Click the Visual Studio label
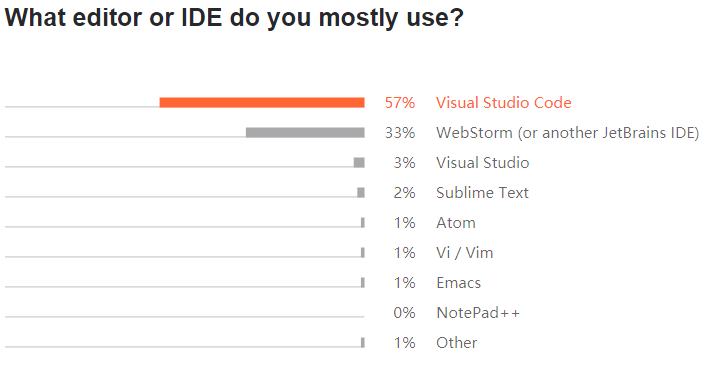Screen dimensions: 717x365 coord(482,162)
